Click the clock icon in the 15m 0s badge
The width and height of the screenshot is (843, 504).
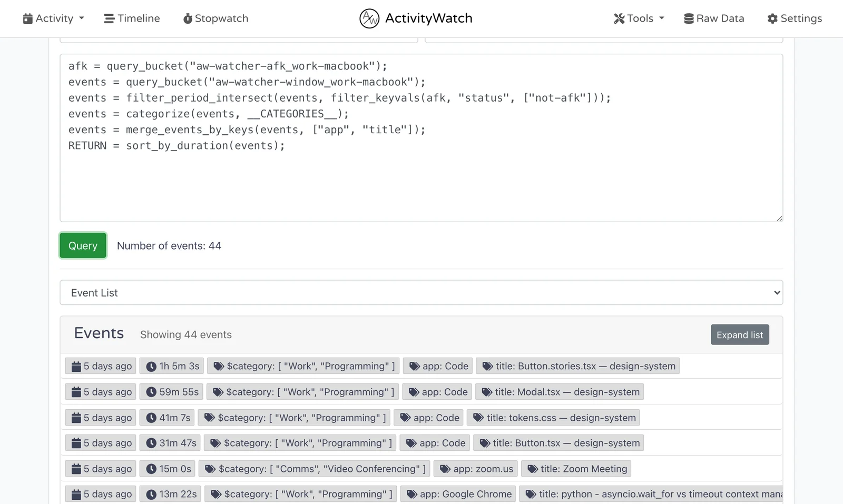tap(151, 469)
